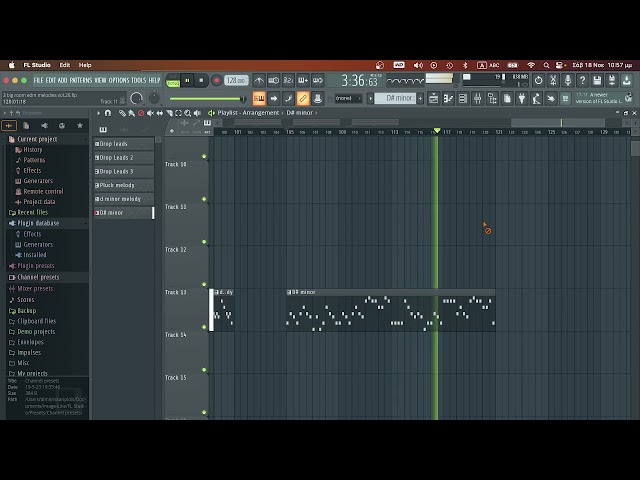Select the red Delete tool in playlist toolbar
Screen dimensions: 640x480
click(141, 113)
